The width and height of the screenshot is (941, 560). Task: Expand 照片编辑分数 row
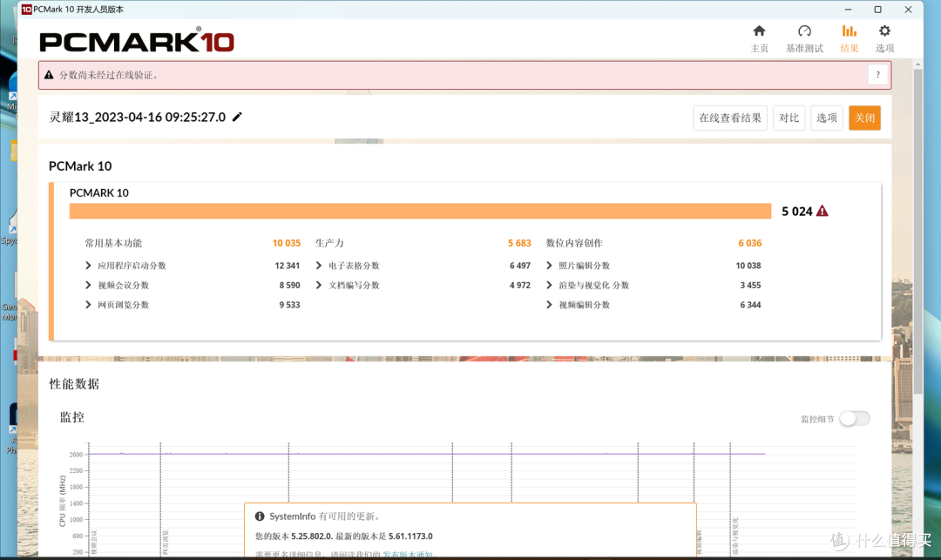coord(549,266)
